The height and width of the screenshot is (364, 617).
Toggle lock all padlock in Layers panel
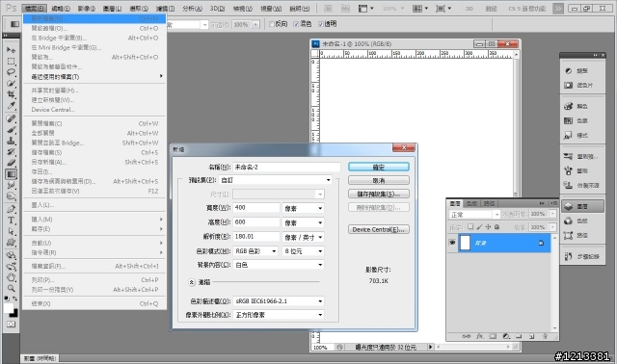496,227
